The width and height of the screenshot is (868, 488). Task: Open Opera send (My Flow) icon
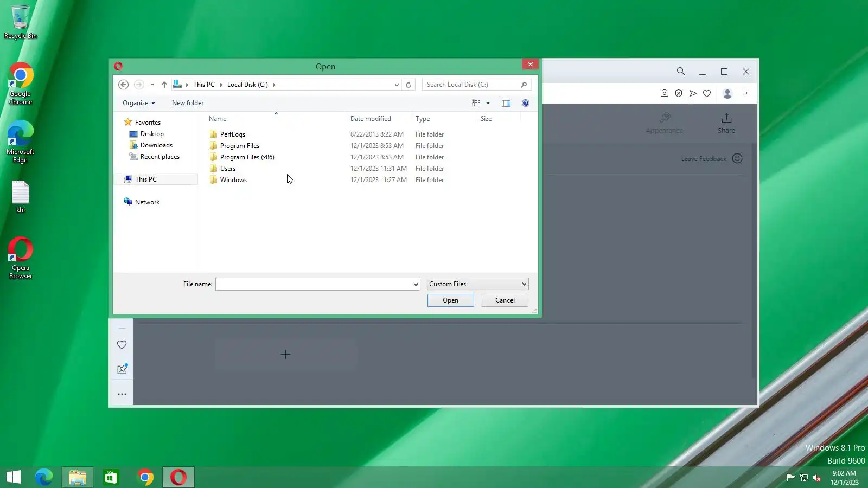pos(693,93)
